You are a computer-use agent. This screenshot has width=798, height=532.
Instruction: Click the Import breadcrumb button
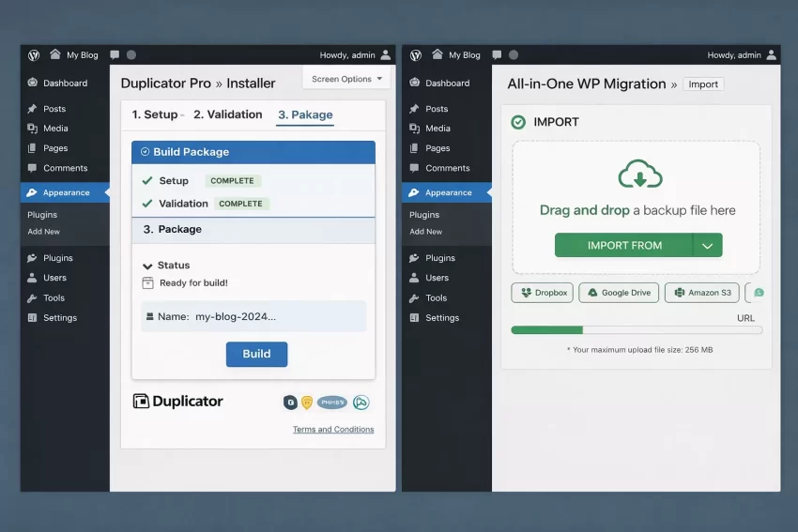click(703, 84)
